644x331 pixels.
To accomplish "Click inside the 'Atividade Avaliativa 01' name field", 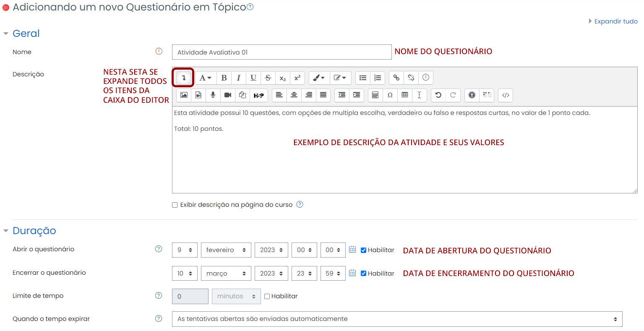I will pyautogui.click(x=281, y=52).
